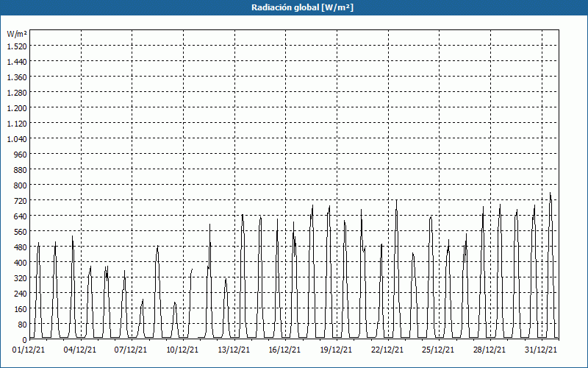Screen dimensions: 588x368
Task: Click the date label 01/12/21
Action: click(29, 350)
